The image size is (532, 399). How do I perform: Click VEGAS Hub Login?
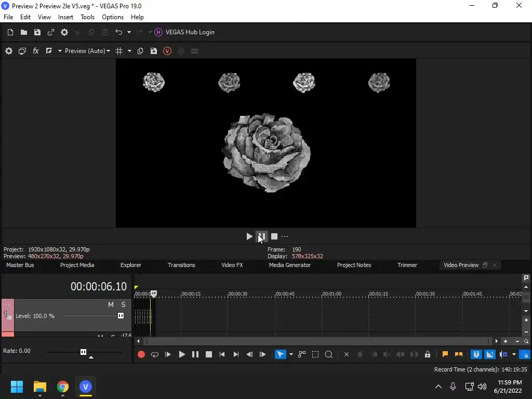pyautogui.click(x=184, y=32)
